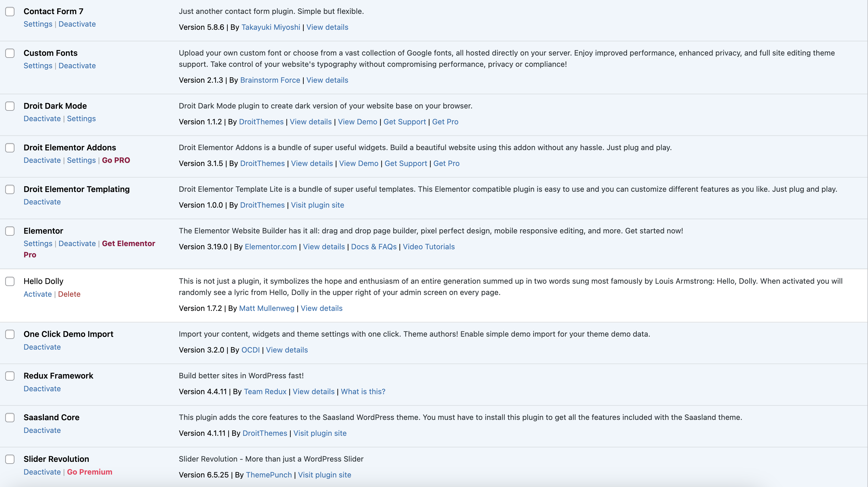Select the Droit Dark Mode checkbox
The height and width of the screenshot is (487, 868).
tap(10, 106)
